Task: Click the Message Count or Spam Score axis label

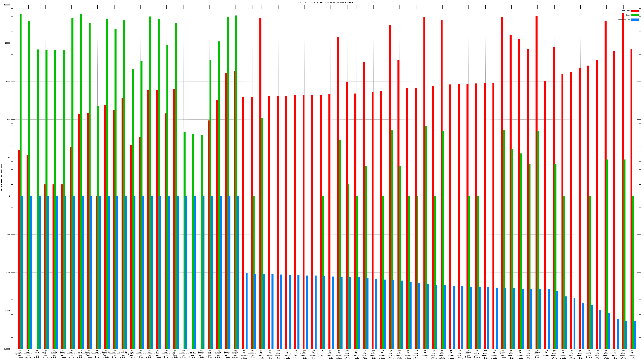Action: (1, 177)
